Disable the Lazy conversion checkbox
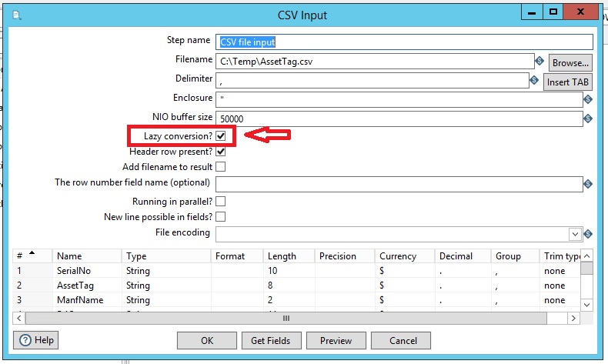The width and height of the screenshot is (608, 364). (221, 136)
